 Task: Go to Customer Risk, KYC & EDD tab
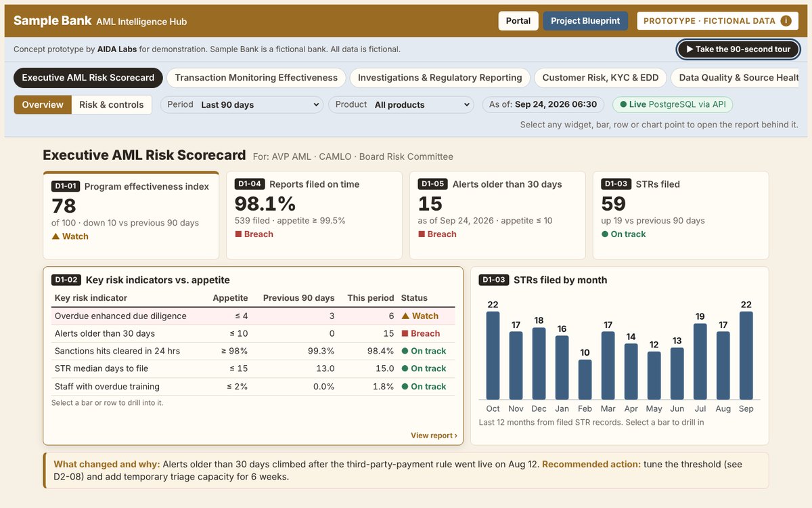pyautogui.click(x=600, y=78)
